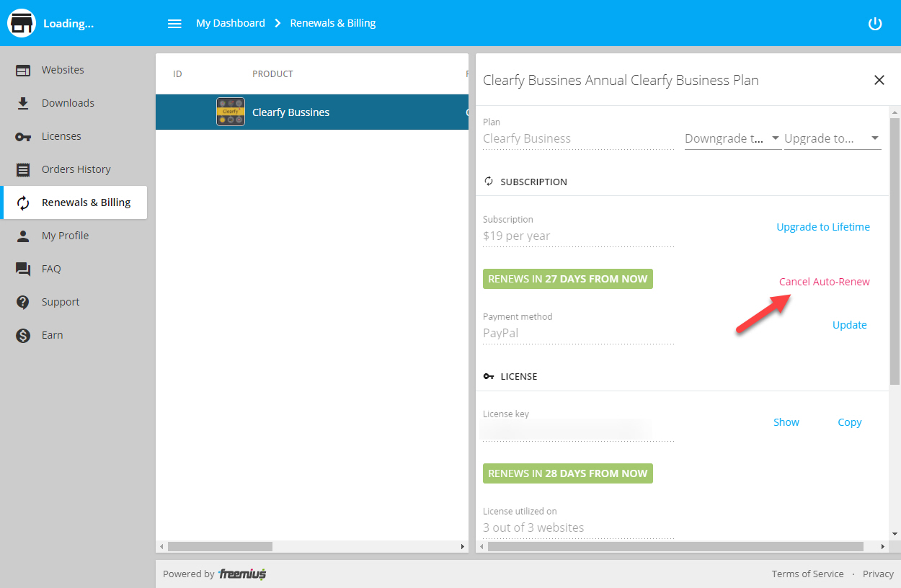Click the Websites sidebar icon

[23, 70]
